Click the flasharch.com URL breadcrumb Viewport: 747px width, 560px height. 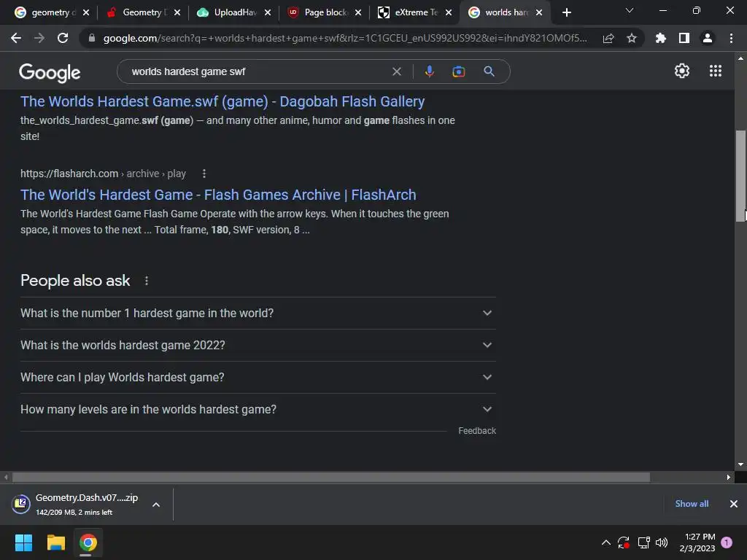[x=103, y=174]
